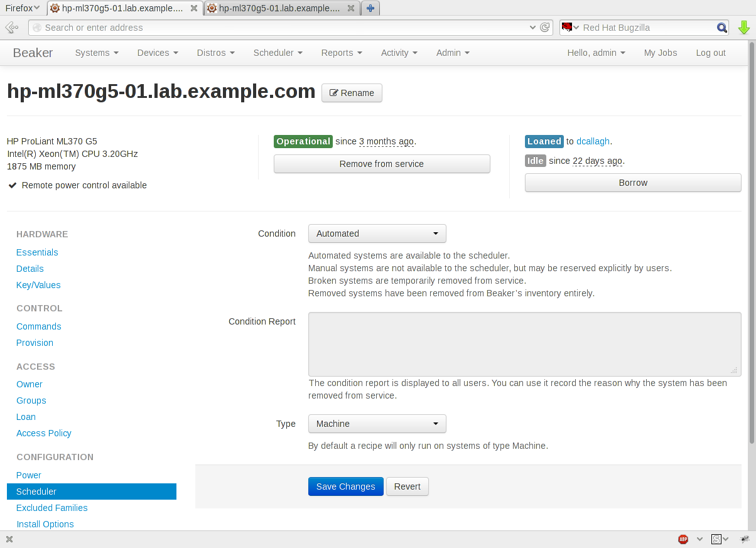The image size is (756, 548).
Task: Click the Revert button
Action: [408, 486]
